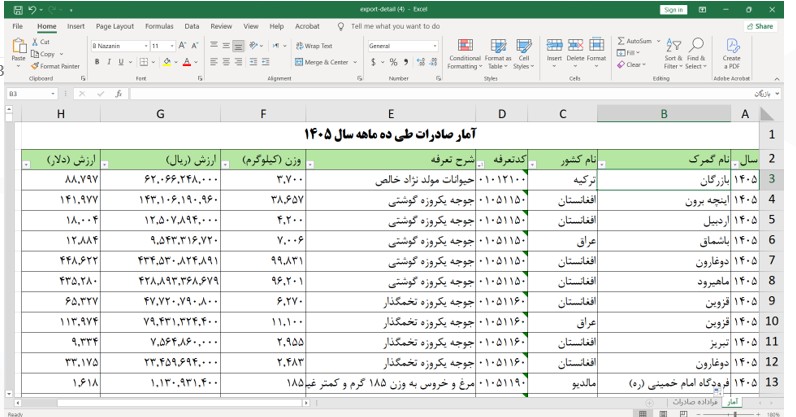Click the Insert Function fx icon

coord(118,94)
